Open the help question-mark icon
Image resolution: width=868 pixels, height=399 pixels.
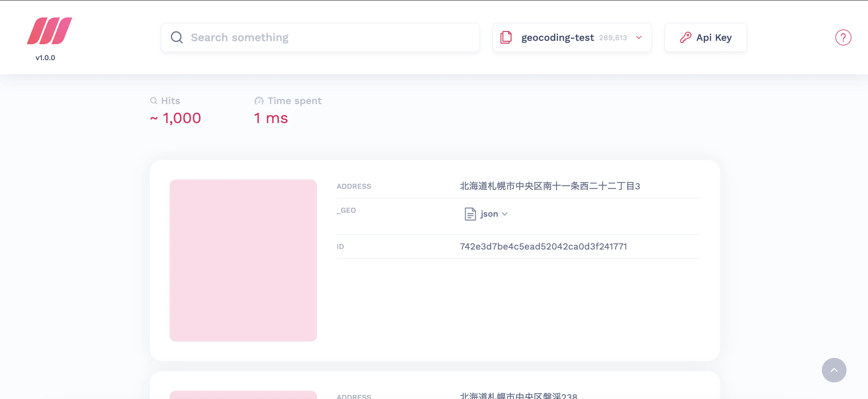(x=843, y=37)
